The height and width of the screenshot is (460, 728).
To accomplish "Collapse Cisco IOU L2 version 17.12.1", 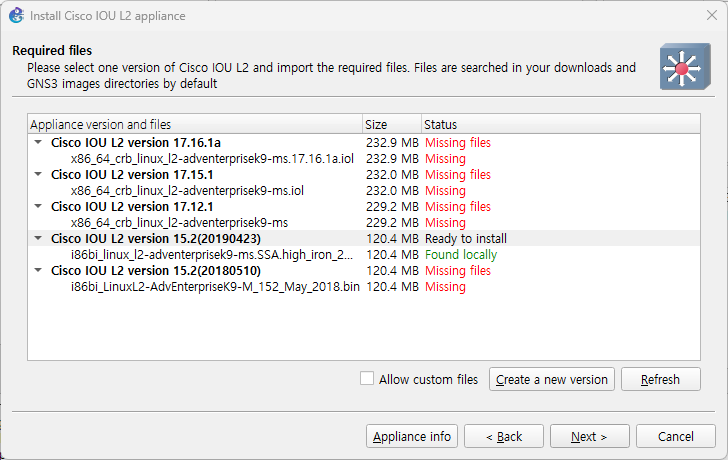I will pyautogui.click(x=38, y=207).
